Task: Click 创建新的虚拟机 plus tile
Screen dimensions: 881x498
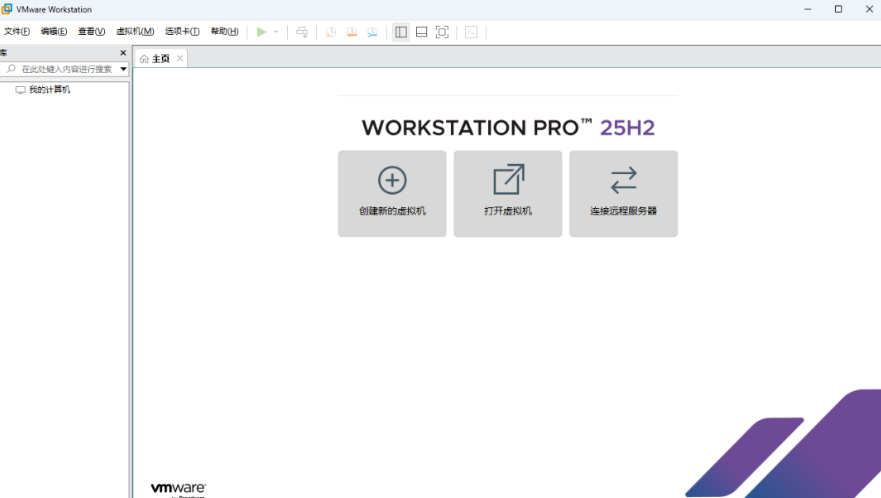Action: (x=392, y=193)
